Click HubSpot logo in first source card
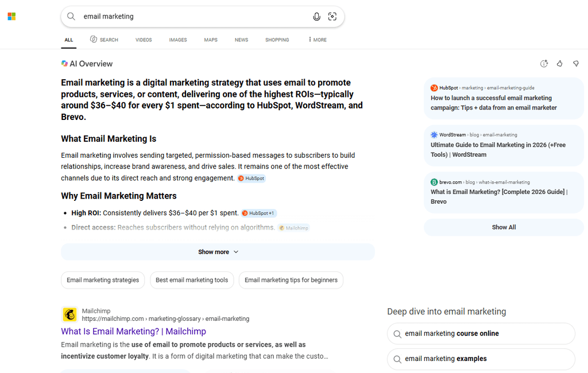 pos(434,88)
